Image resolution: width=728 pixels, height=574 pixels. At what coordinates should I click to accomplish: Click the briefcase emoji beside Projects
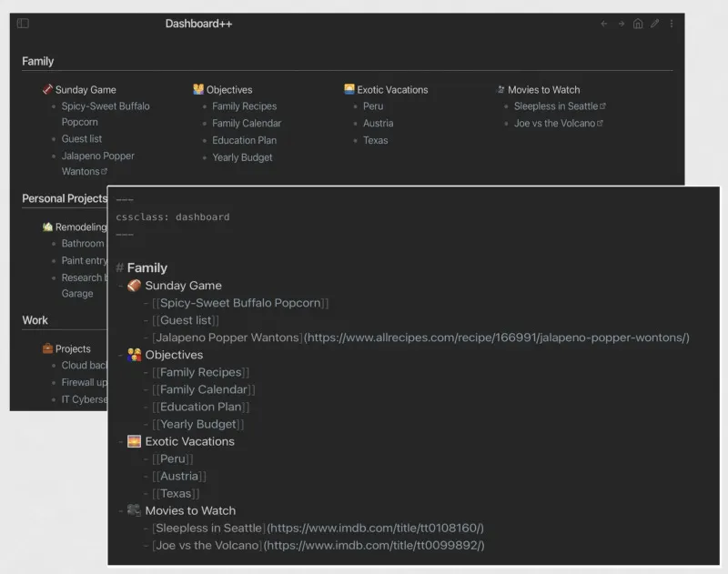tap(47, 348)
